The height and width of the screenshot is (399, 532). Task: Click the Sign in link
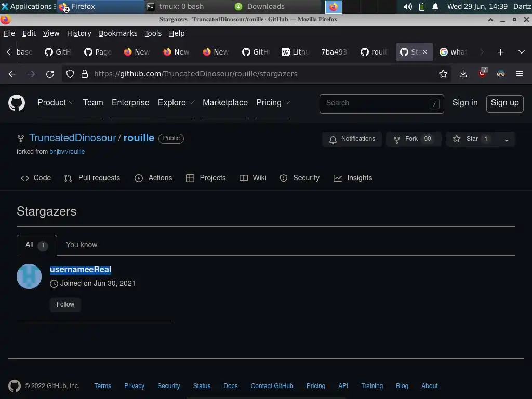[465, 103]
